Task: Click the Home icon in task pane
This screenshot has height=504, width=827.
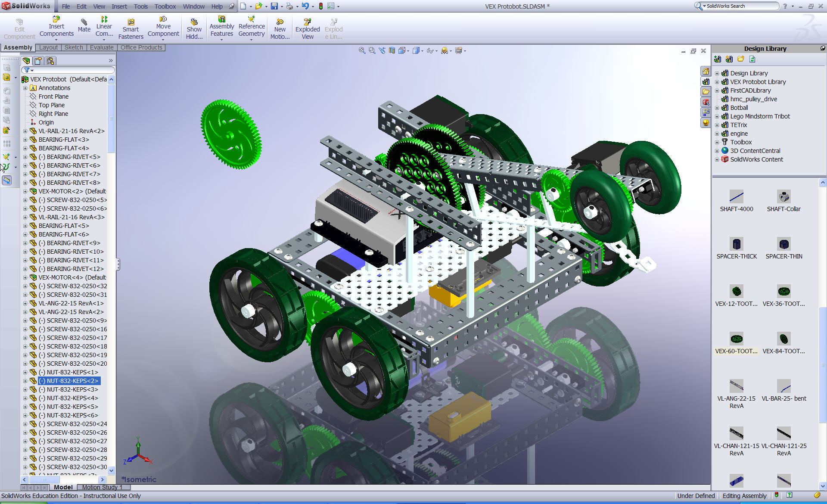Action: [706, 72]
